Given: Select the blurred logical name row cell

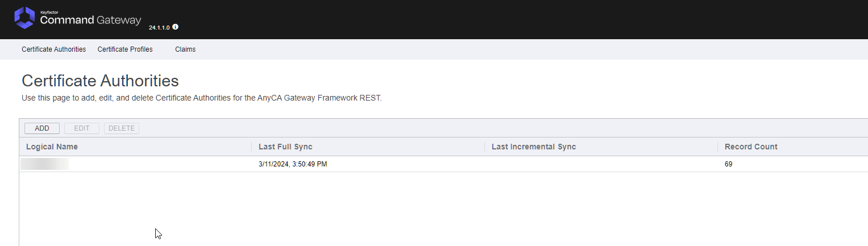Looking at the screenshot, I should (x=45, y=164).
